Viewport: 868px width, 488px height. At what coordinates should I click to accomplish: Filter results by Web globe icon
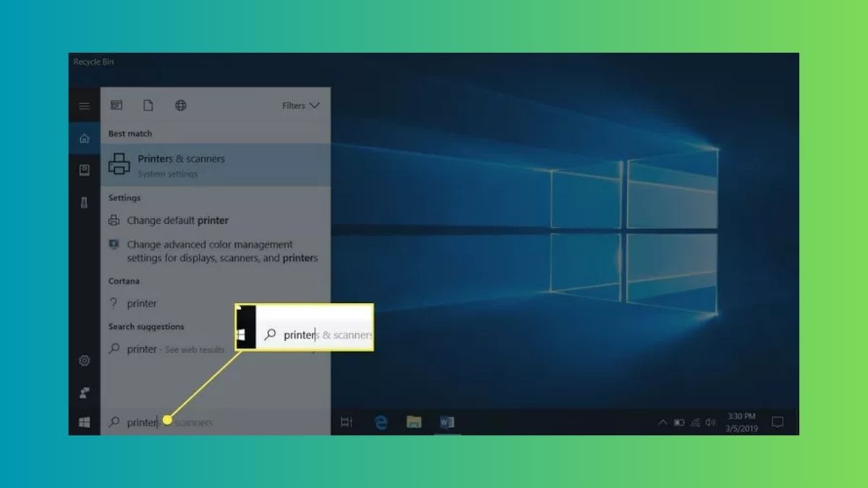click(181, 106)
